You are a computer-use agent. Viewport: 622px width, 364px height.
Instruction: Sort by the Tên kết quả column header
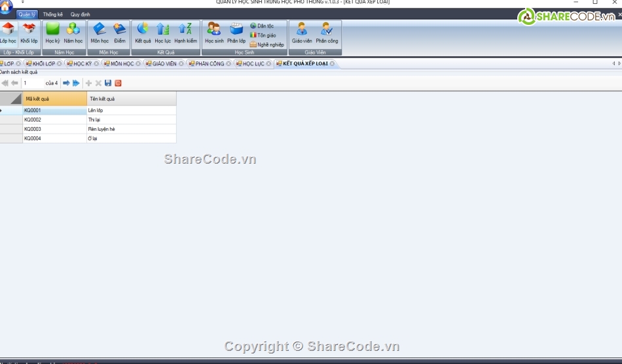point(131,99)
